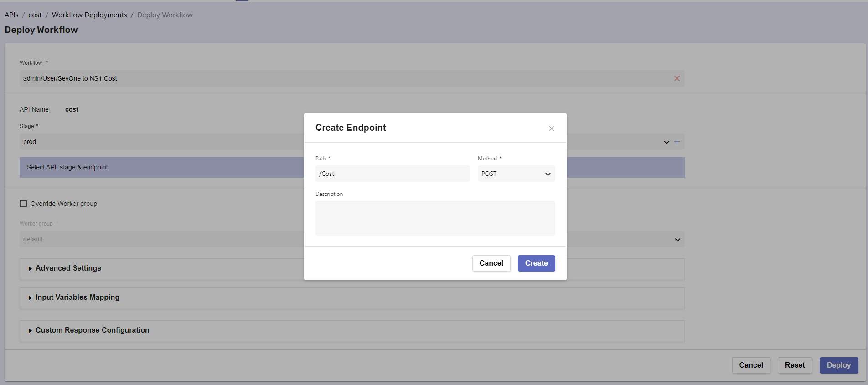The height and width of the screenshot is (385, 868).
Task: Add a new stage with plus icon
Action: (x=677, y=142)
